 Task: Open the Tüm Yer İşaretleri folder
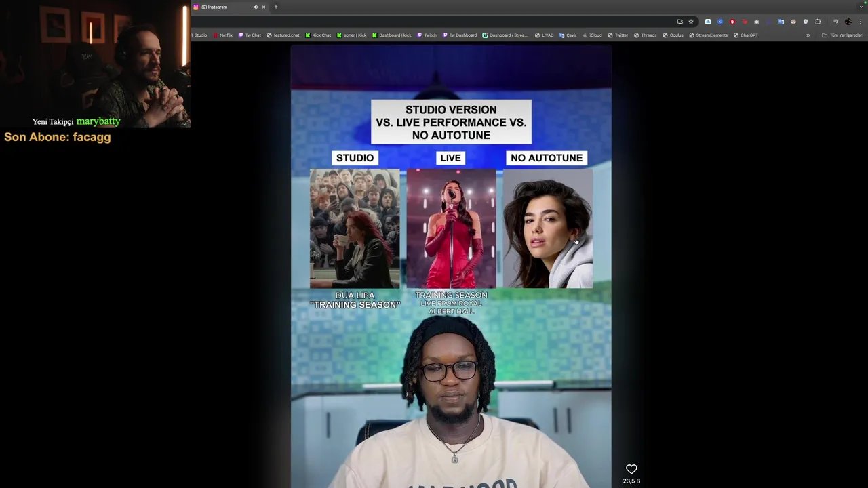tap(842, 35)
